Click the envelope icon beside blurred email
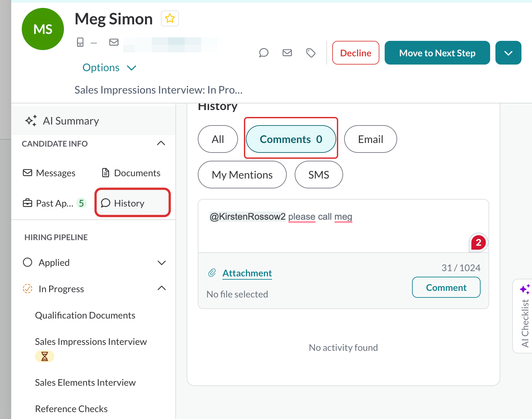Viewport: 532px width, 419px height. [x=114, y=42]
